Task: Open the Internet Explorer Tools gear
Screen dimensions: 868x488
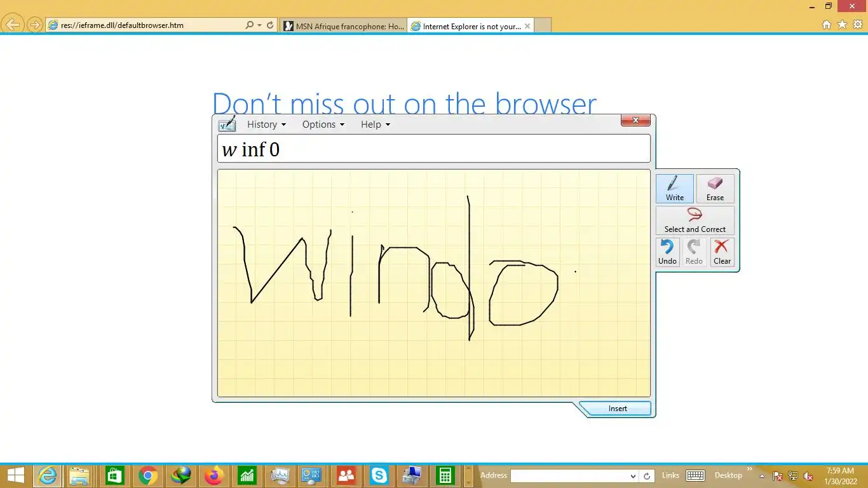Action: pos(857,25)
